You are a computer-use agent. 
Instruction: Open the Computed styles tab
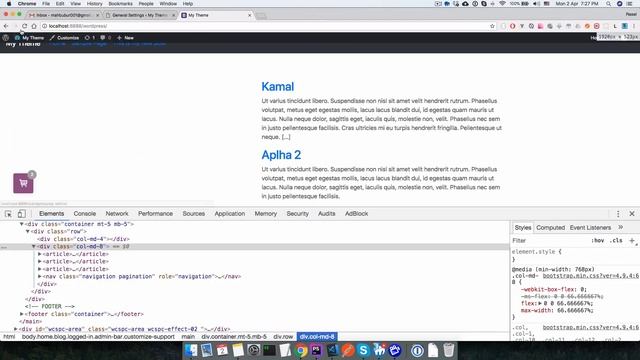tap(550, 227)
